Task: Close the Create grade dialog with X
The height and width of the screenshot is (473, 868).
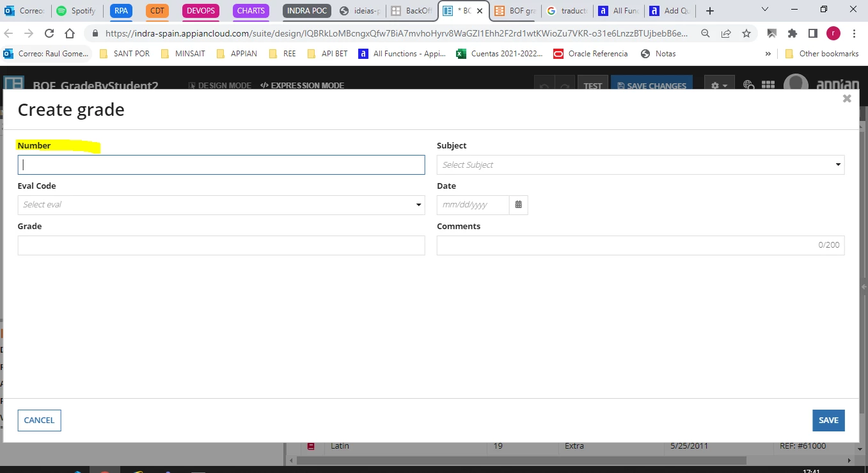Action: 847,99
